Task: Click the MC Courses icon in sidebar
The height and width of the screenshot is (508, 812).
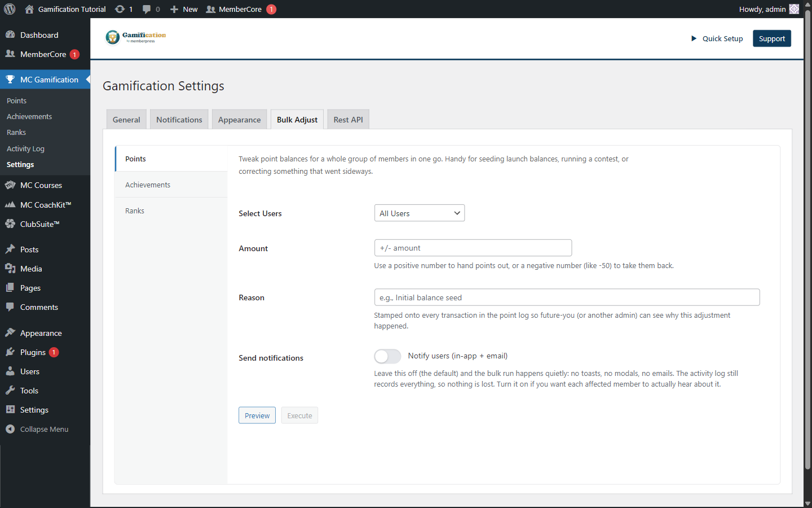Action: coord(10,185)
